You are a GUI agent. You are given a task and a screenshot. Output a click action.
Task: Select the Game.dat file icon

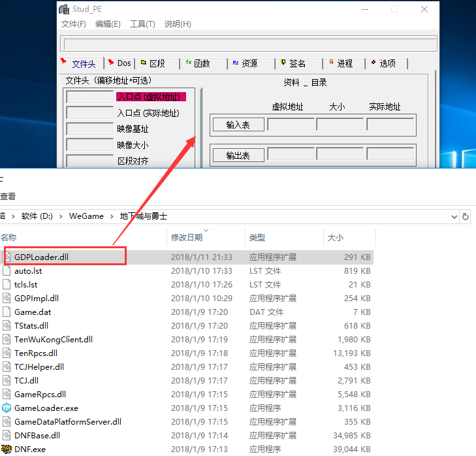[7, 312]
